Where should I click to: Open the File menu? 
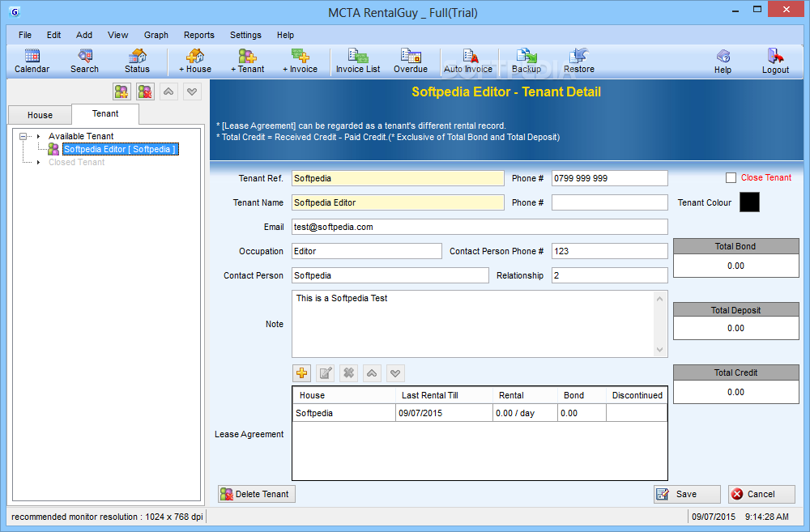[25, 35]
